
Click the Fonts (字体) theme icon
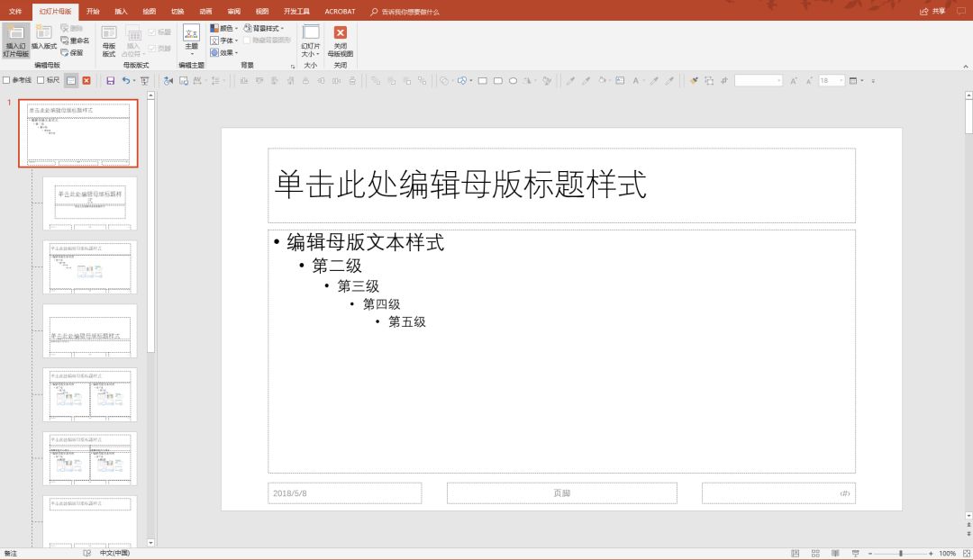point(219,40)
